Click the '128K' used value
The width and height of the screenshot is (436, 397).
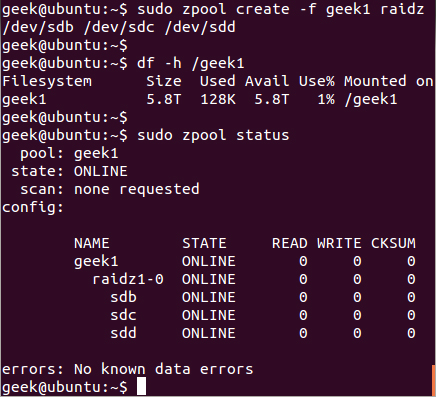(218, 99)
